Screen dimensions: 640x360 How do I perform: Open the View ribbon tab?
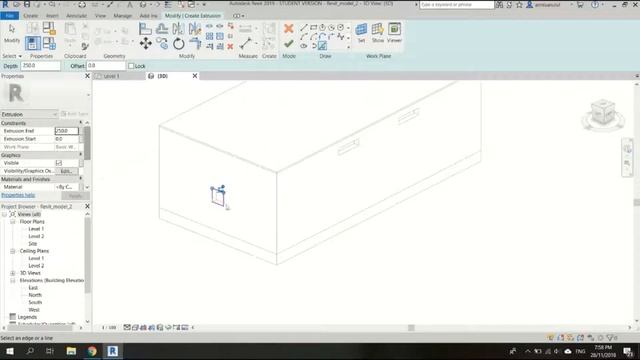pos(100,16)
